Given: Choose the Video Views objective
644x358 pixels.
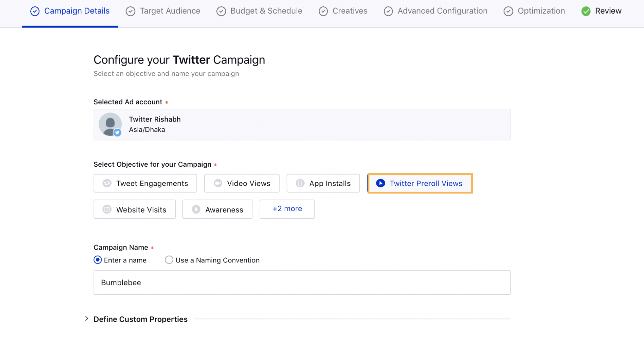Looking at the screenshot, I should tap(242, 183).
